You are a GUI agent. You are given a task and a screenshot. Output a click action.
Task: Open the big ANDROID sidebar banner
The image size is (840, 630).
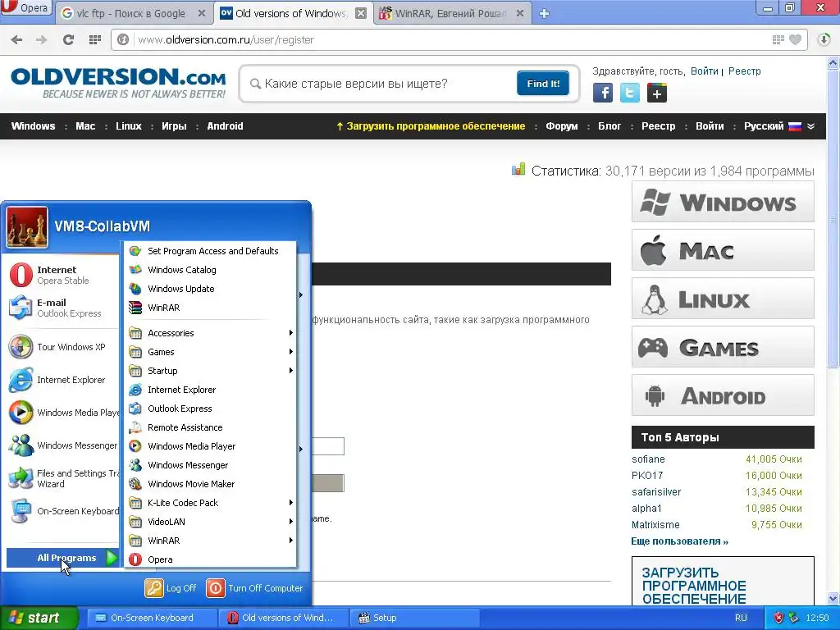click(723, 395)
